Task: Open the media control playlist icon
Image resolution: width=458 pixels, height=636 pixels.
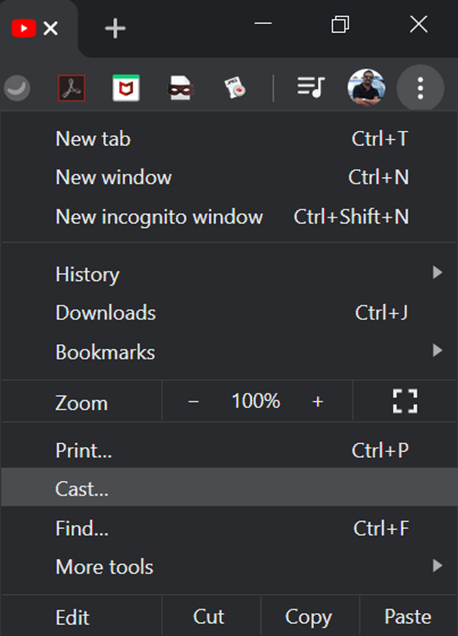Action: (x=311, y=87)
